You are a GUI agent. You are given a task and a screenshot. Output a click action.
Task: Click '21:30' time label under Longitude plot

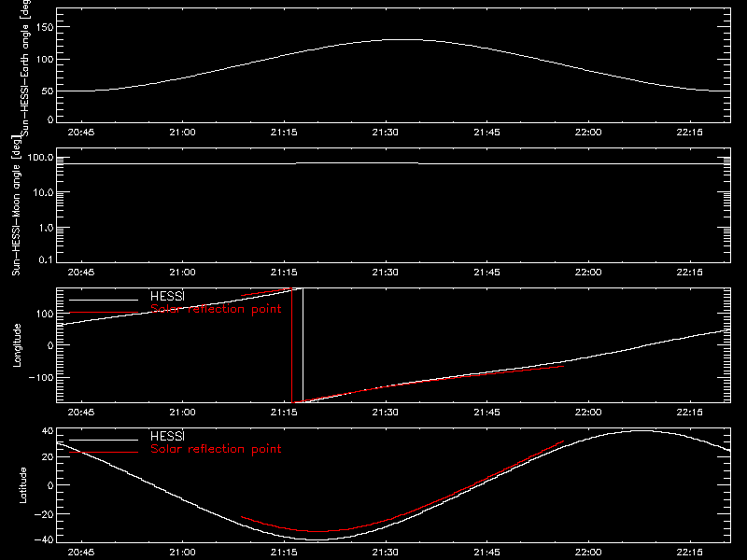coord(386,413)
